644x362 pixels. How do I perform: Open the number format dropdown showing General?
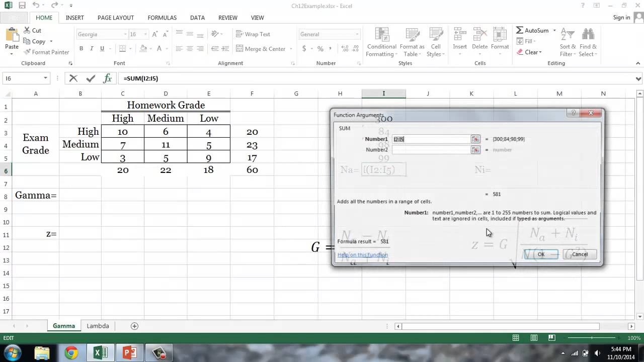(357, 34)
